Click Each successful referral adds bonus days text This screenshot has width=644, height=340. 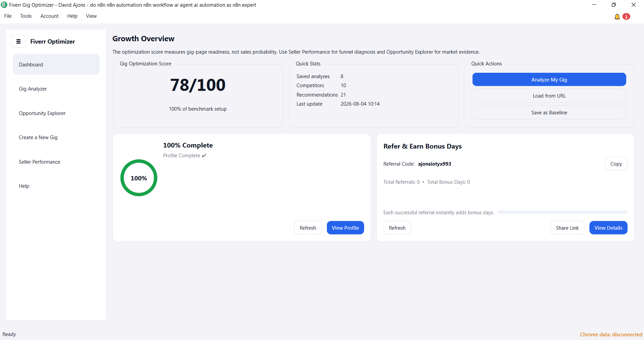[x=439, y=213]
